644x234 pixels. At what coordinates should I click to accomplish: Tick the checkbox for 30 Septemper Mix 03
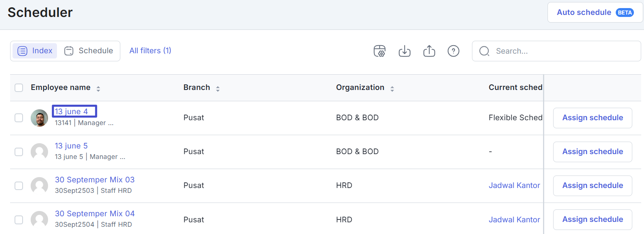click(19, 186)
